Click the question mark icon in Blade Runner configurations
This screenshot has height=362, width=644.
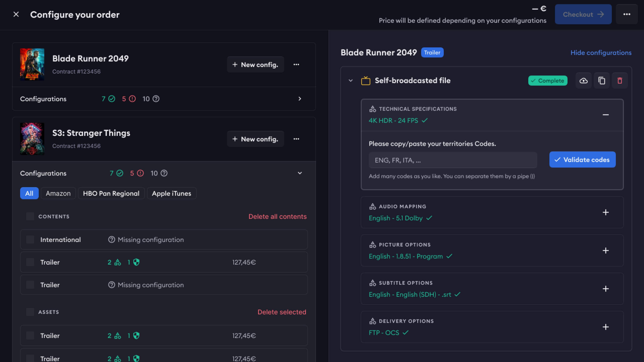[156, 99]
